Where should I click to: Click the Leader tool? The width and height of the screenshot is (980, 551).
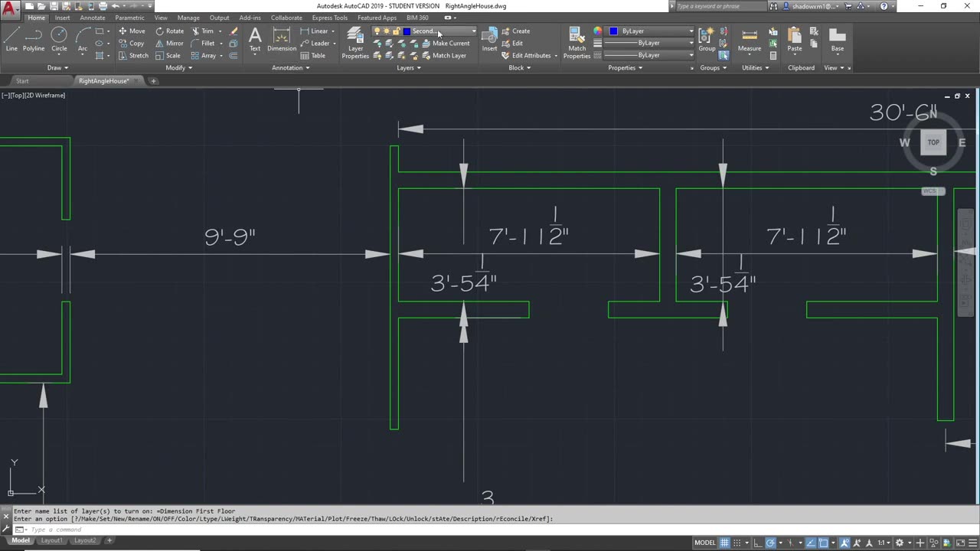[x=315, y=44]
